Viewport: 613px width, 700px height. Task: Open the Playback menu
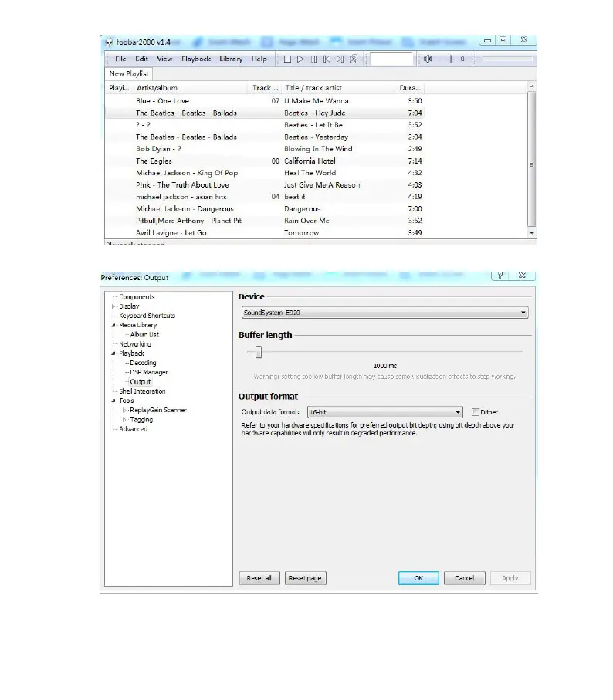tap(196, 59)
